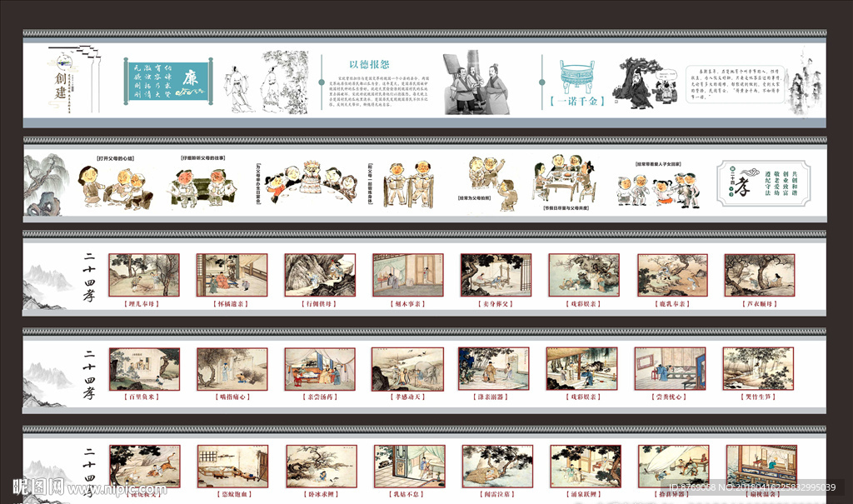Viewport: 853px width, 504px height.
Task: Click the 廉 calligraphy scroll banner
Action: 168,81
